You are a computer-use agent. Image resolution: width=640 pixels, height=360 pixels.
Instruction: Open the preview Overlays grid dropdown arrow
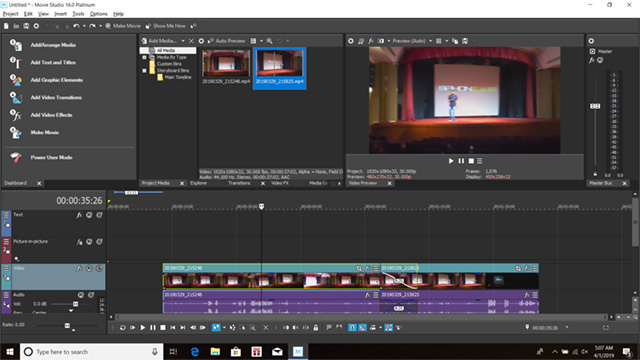click(447, 41)
